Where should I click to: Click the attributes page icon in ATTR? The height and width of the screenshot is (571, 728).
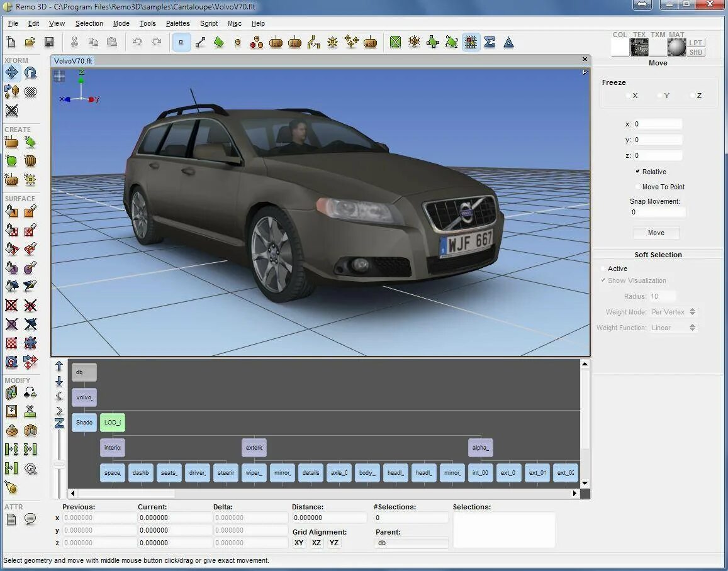pos(11,519)
